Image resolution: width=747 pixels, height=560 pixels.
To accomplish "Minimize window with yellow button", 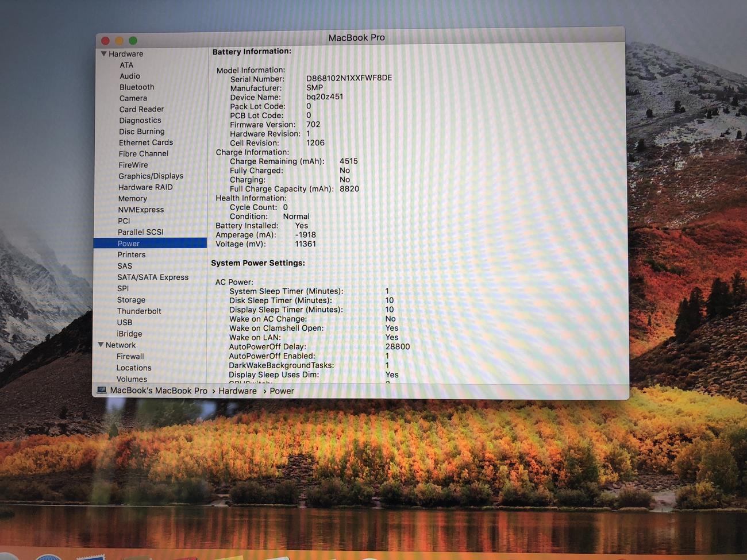I will 119,41.
